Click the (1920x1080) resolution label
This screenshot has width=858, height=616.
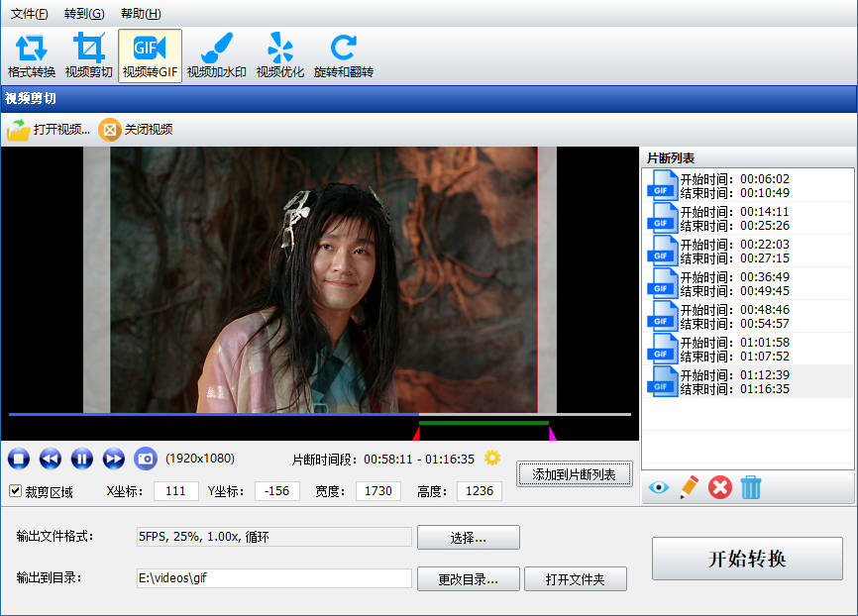[x=200, y=459]
